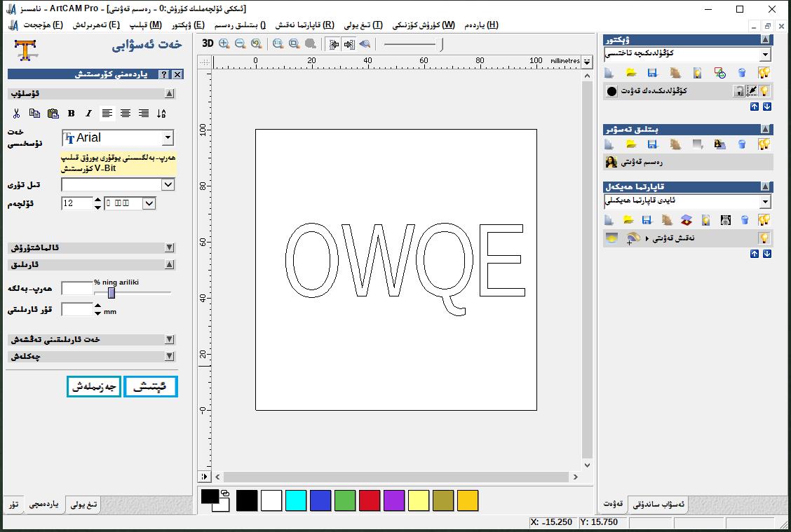Open the ruler units dropdown beside millimetres
Viewport: 791px width, 532px height.
(587, 61)
